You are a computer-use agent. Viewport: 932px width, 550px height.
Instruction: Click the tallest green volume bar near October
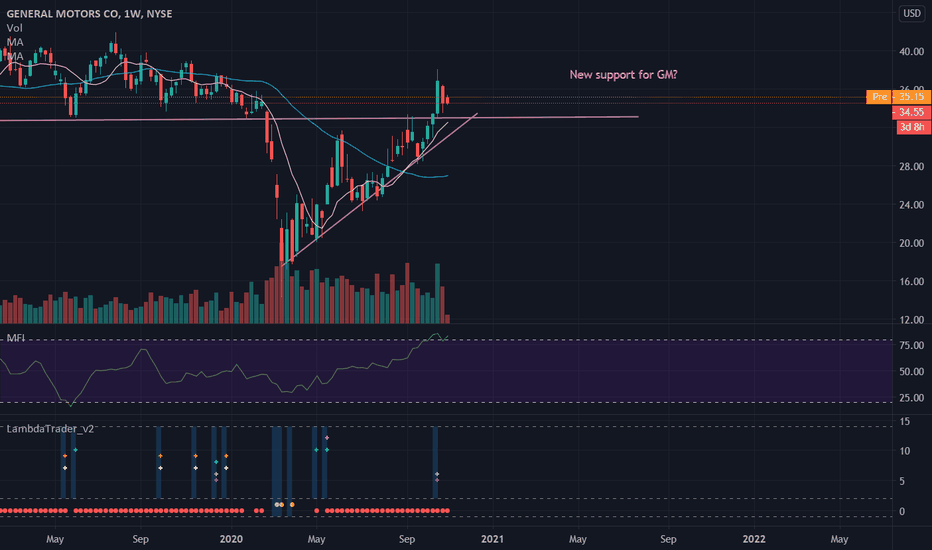(437, 293)
